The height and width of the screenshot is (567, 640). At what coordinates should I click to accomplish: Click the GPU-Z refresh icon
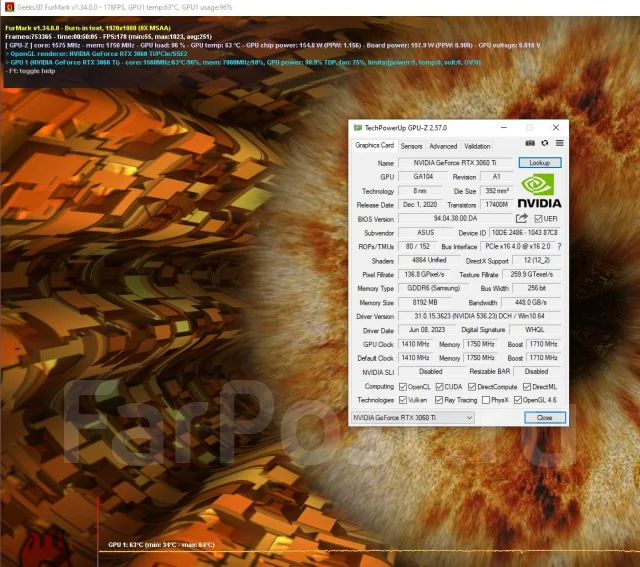click(x=544, y=143)
